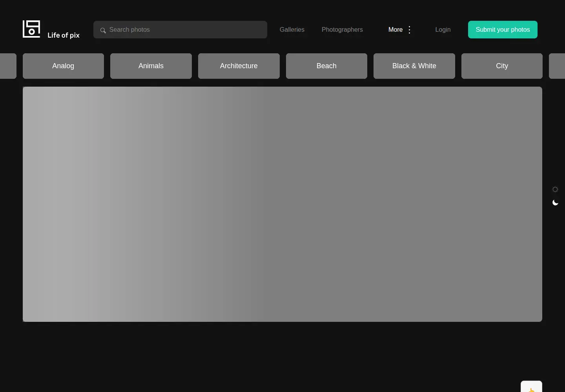Click the Submit your photos button

[503, 30]
